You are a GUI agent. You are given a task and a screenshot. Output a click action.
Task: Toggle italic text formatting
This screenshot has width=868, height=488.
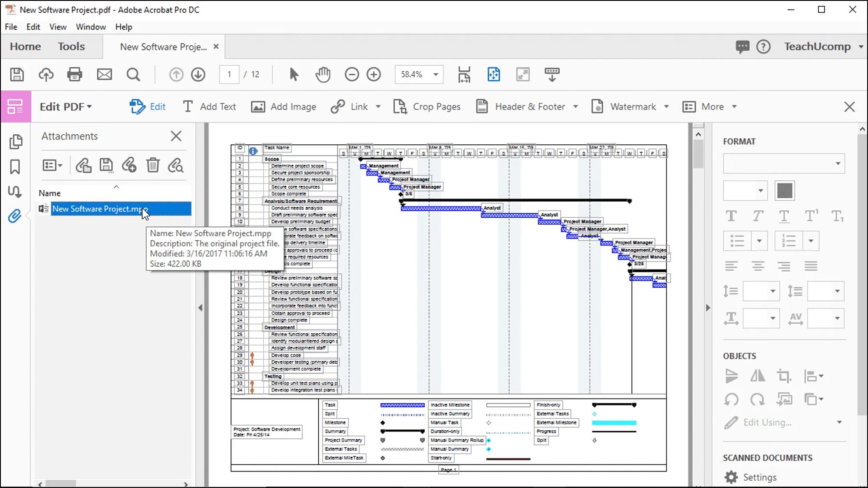tap(758, 216)
